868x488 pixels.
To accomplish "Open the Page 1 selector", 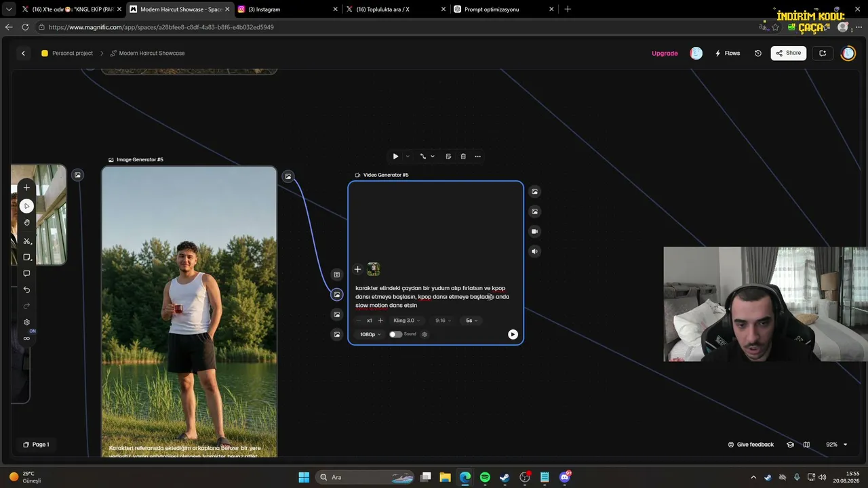I will tap(36, 445).
